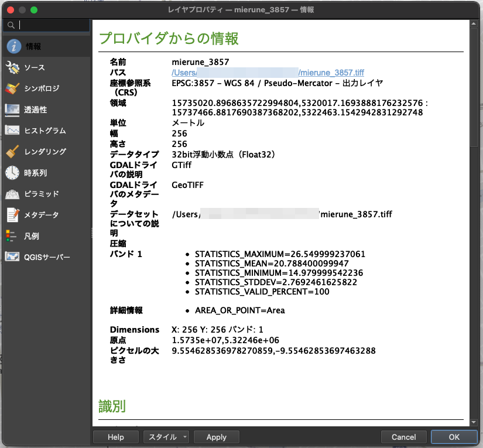
Task: Open the ヒストグラム (Histogram) icon
Action: 14,131
